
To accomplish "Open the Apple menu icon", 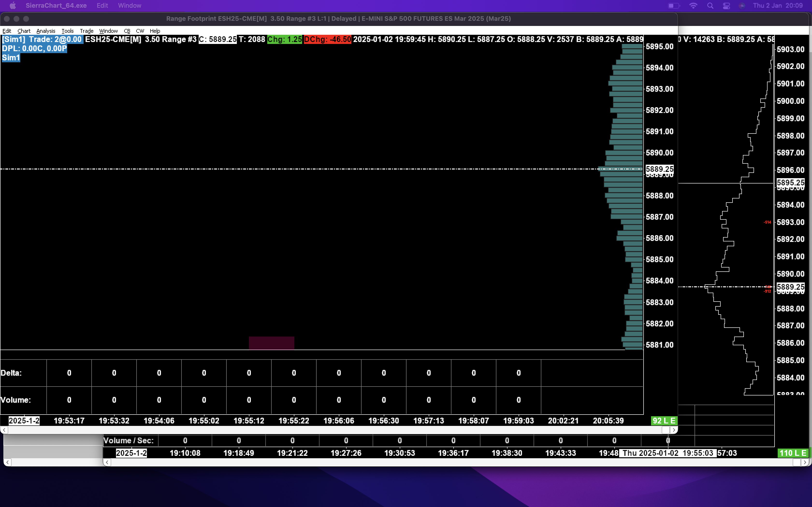I will click(x=13, y=6).
